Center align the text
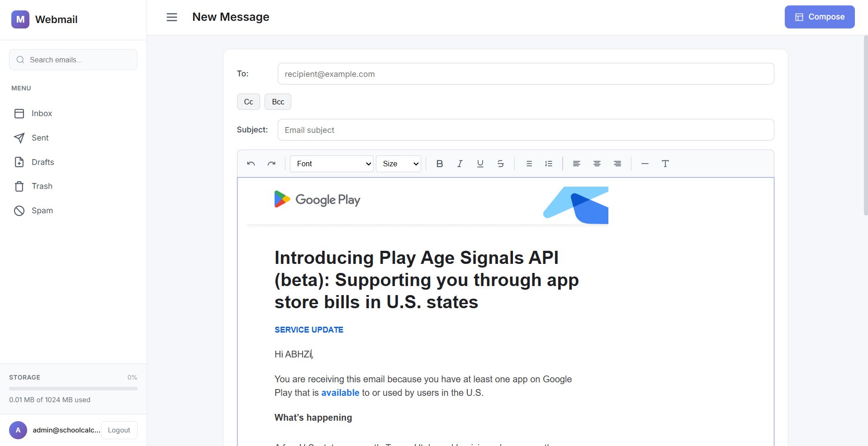868x446 pixels. click(597, 164)
